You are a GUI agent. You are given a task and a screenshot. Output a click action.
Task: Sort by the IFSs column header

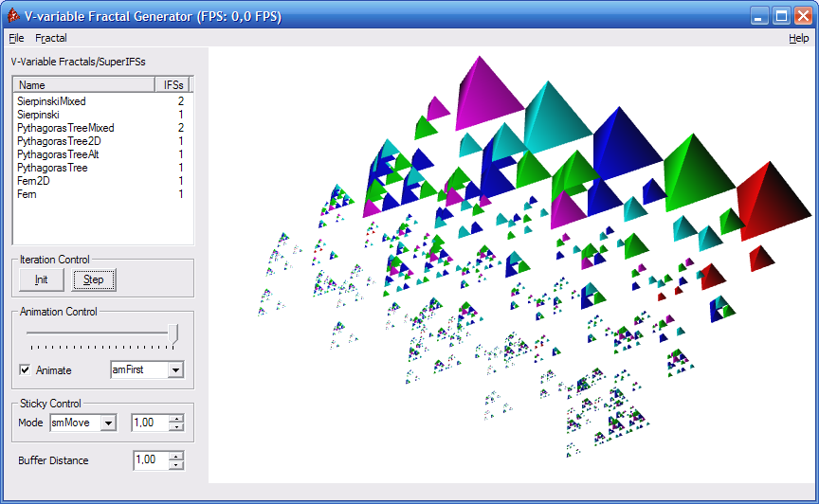pos(173,85)
